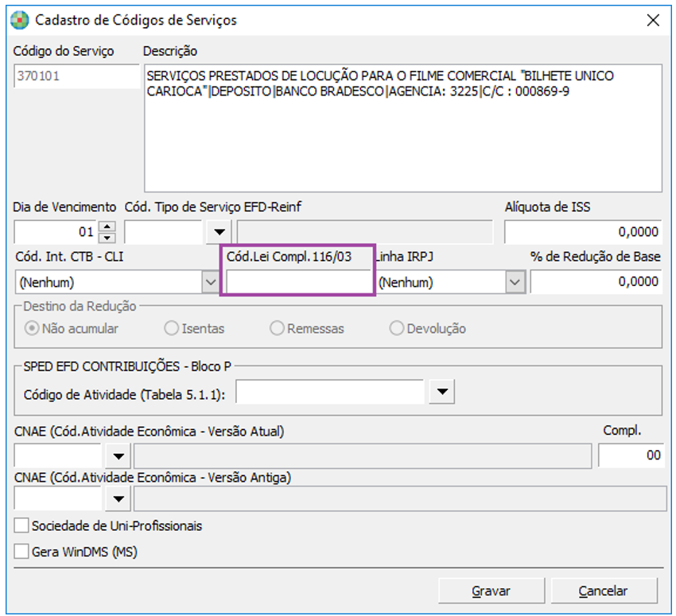Click the Cód.Lei Compl. 116/03 input field
Image resolution: width=676 pixels, height=616 pixels.
pyautogui.click(x=298, y=282)
